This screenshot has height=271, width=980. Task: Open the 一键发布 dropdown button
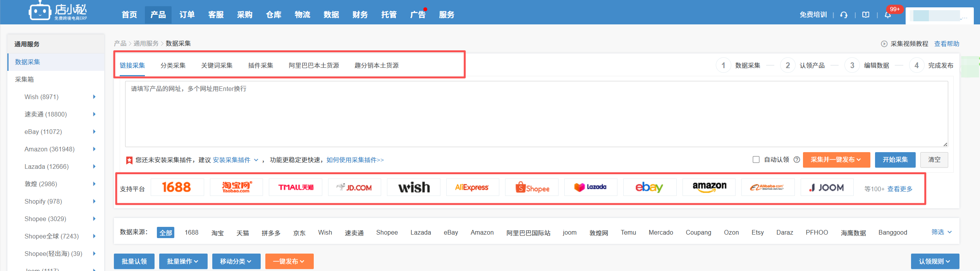tap(289, 261)
